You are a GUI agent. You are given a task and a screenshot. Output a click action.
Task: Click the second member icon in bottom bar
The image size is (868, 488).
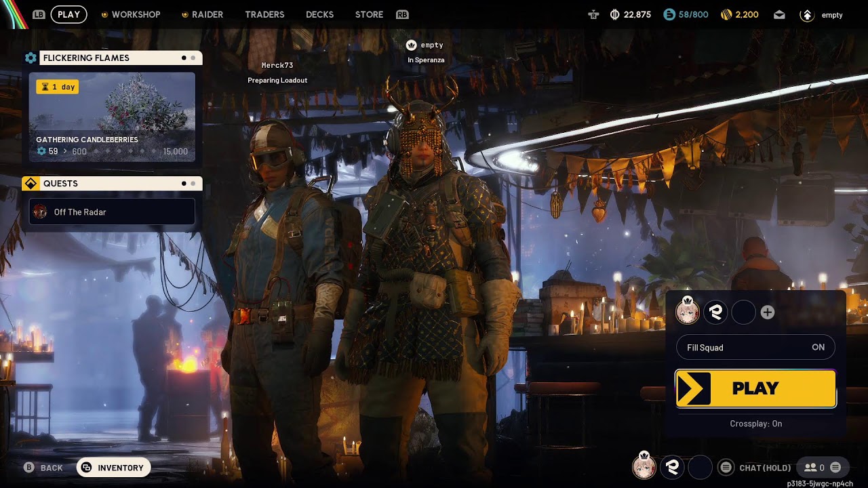click(x=672, y=467)
